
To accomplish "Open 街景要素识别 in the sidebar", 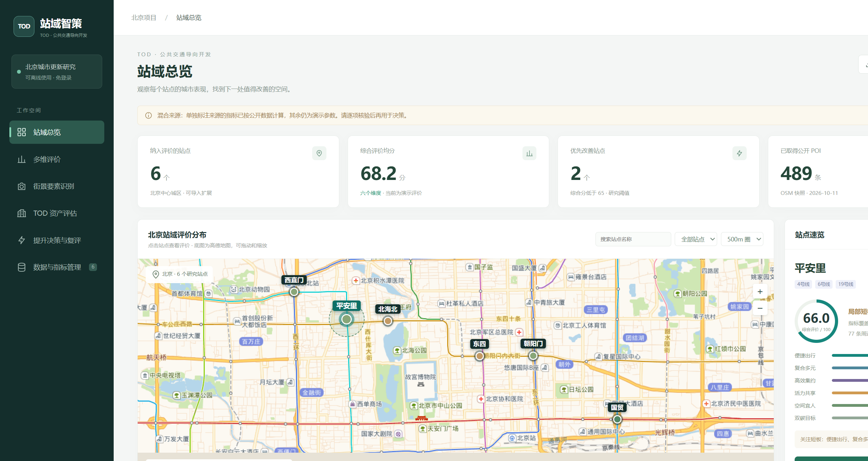I will pos(57,186).
